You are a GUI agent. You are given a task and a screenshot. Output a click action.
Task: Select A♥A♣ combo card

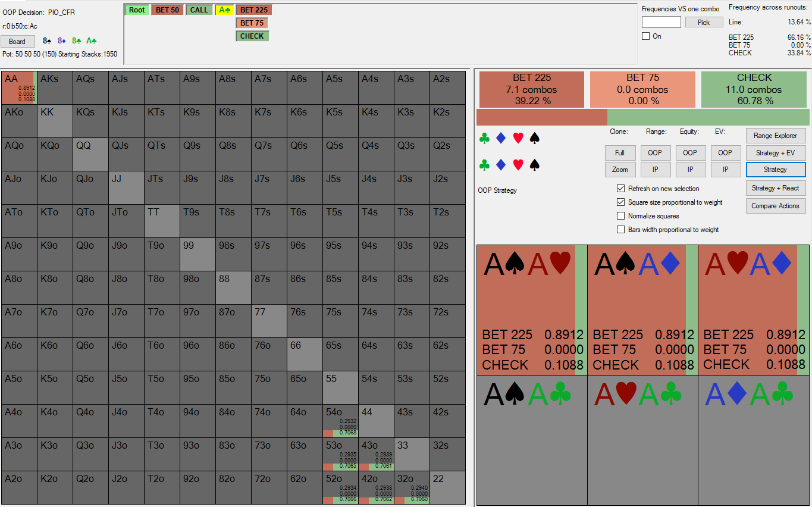pyautogui.click(x=642, y=440)
